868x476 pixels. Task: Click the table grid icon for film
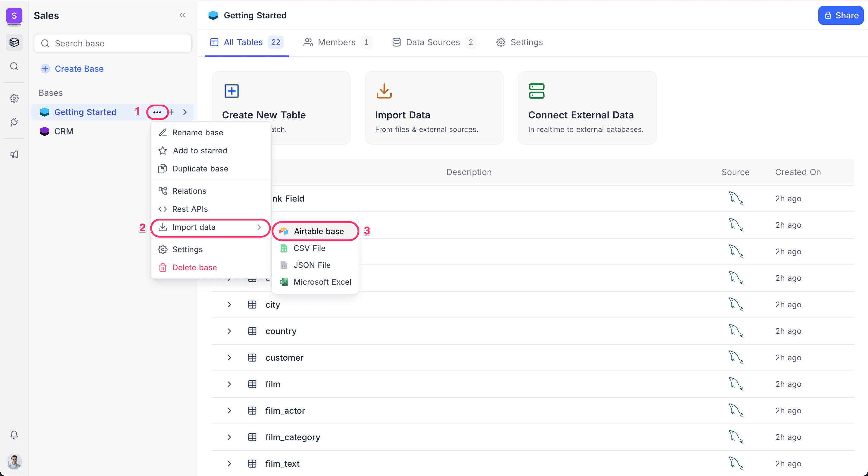point(252,384)
